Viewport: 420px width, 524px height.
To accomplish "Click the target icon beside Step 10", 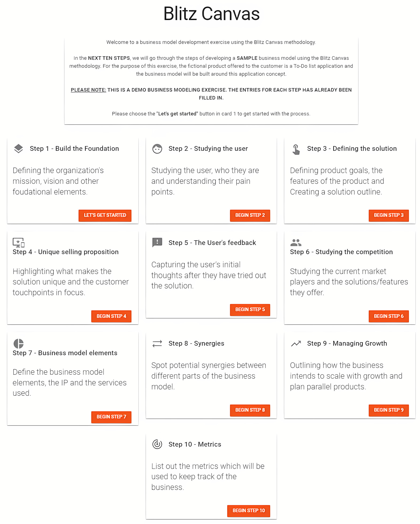I will (x=157, y=444).
